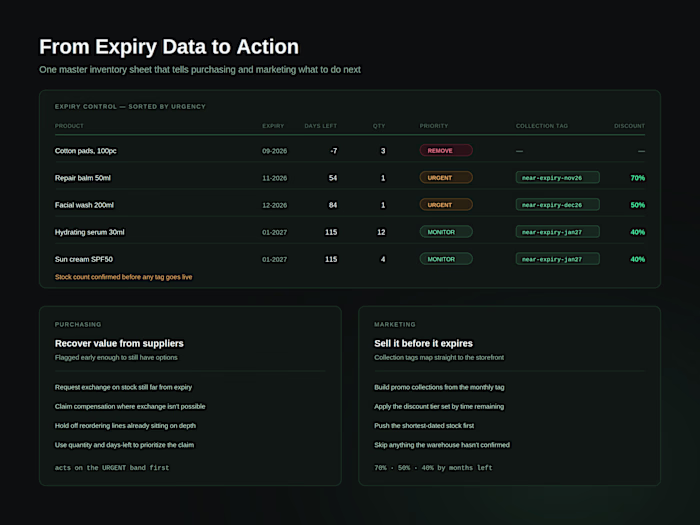Click the 'EXPIRY CONTROL — SORTED BY URGENCY' label
Screen dimensions: 700x525
(x=130, y=107)
